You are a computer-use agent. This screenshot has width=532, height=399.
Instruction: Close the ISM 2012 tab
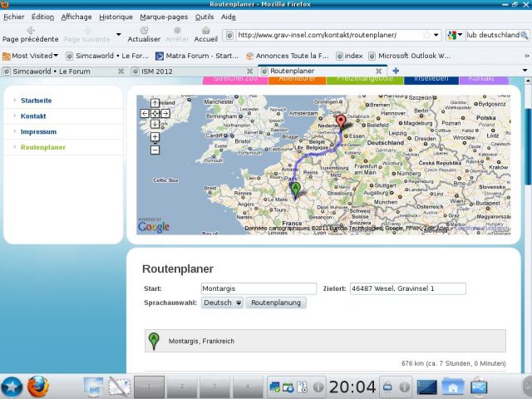click(249, 71)
